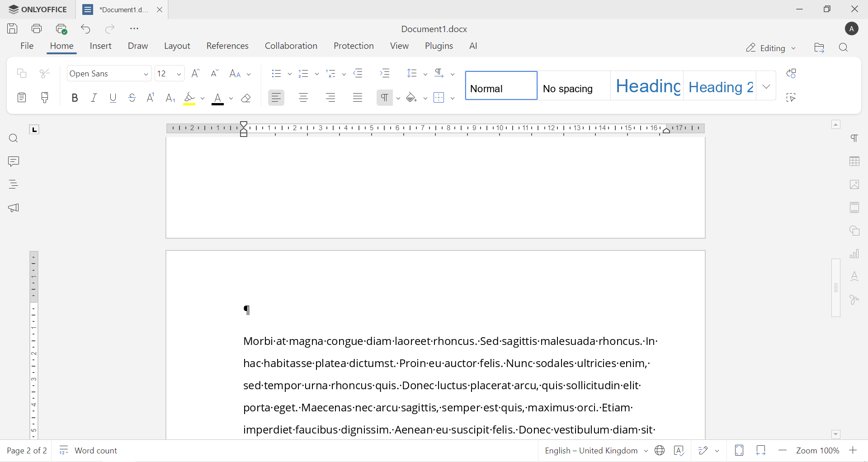Open Chart settings in the right sidebar

click(855, 254)
